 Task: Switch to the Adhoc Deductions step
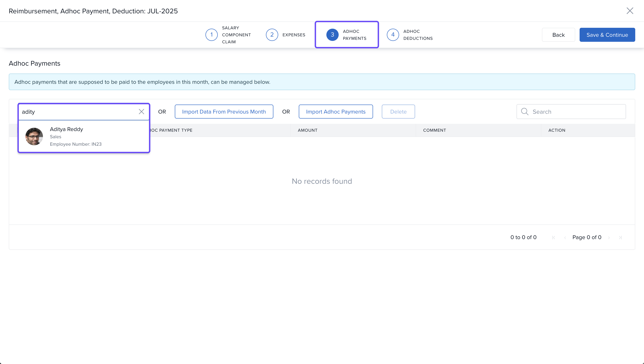418,35
